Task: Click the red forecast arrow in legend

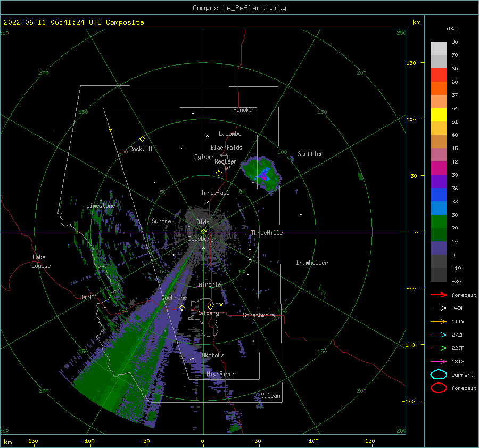Action: [439, 295]
